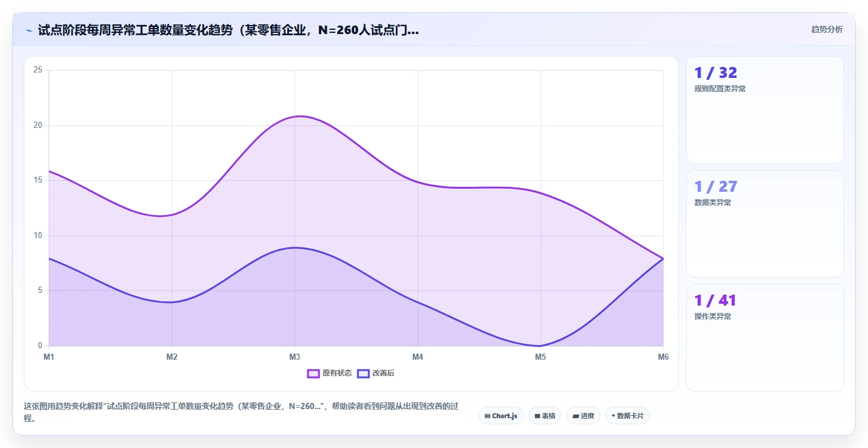Image resolution: width=868 pixels, height=448 pixels.
Task: Click the M1 x-axis label
Action: [49, 357]
